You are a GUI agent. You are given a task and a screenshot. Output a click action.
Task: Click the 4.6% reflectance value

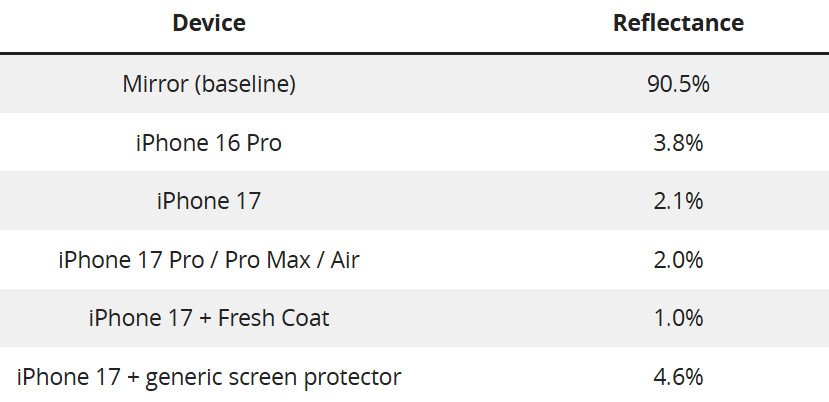pyautogui.click(x=678, y=377)
